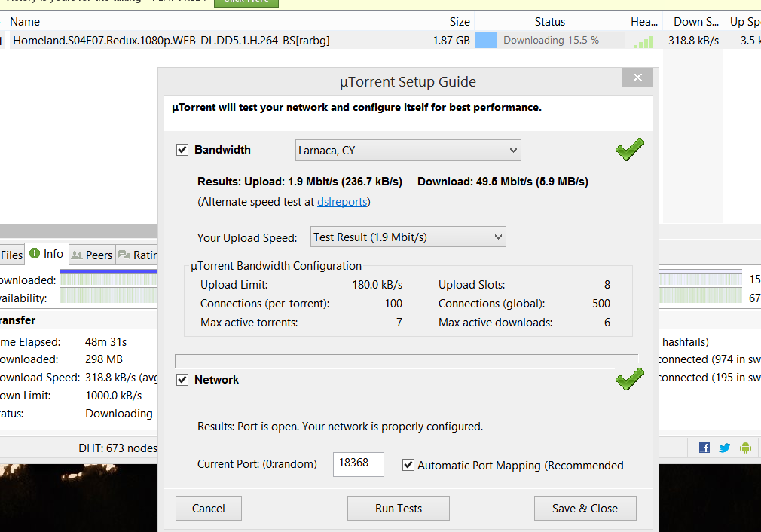The width and height of the screenshot is (761, 532).
Task: Click the Save & Close button
Action: (x=585, y=508)
